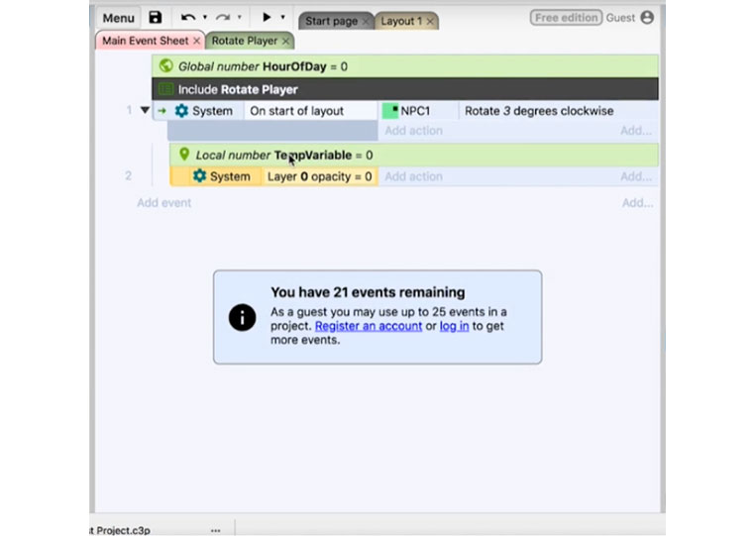The width and height of the screenshot is (756, 536).
Task: Click Add... beside Add event
Action: tap(637, 203)
